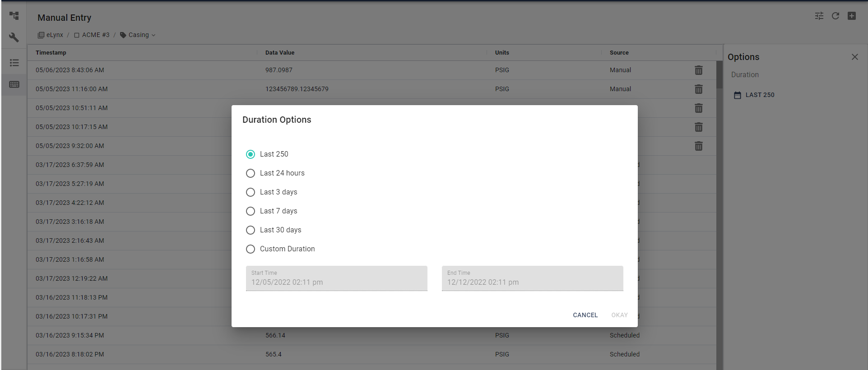The width and height of the screenshot is (868, 370).
Task: Select the 566.14 data value cell
Action: click(x=275, y=335)
